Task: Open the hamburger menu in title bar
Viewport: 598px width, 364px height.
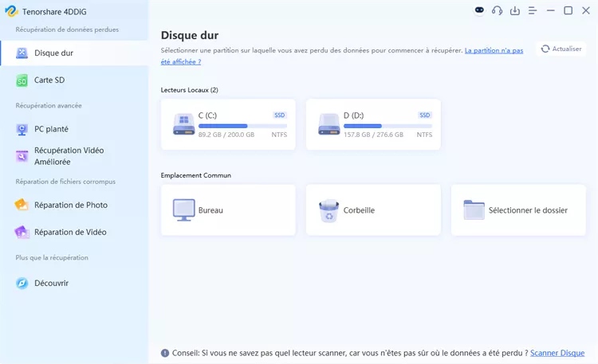Action: coord(533,10)
